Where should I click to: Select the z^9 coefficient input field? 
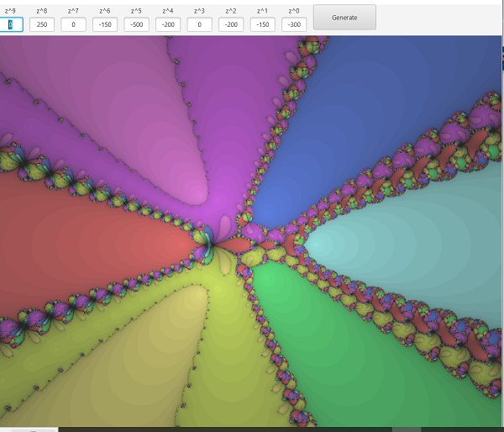(x=11, y=24)
